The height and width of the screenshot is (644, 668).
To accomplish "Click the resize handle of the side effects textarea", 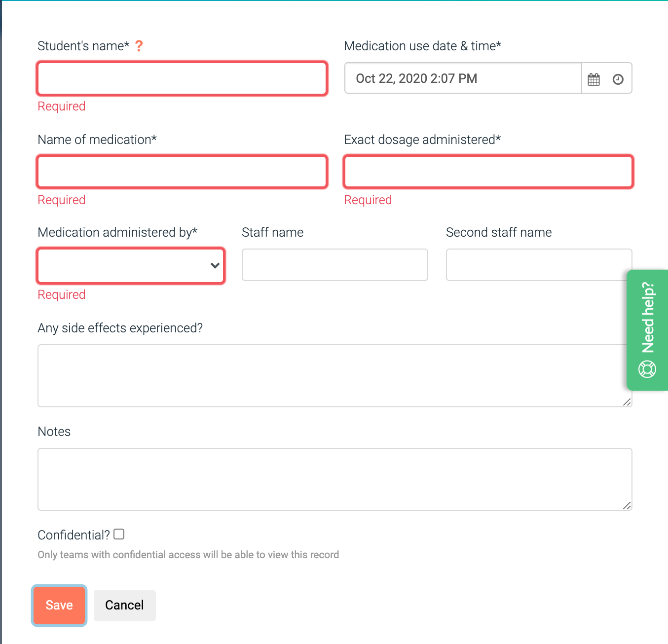I will (x=627, y=402).
